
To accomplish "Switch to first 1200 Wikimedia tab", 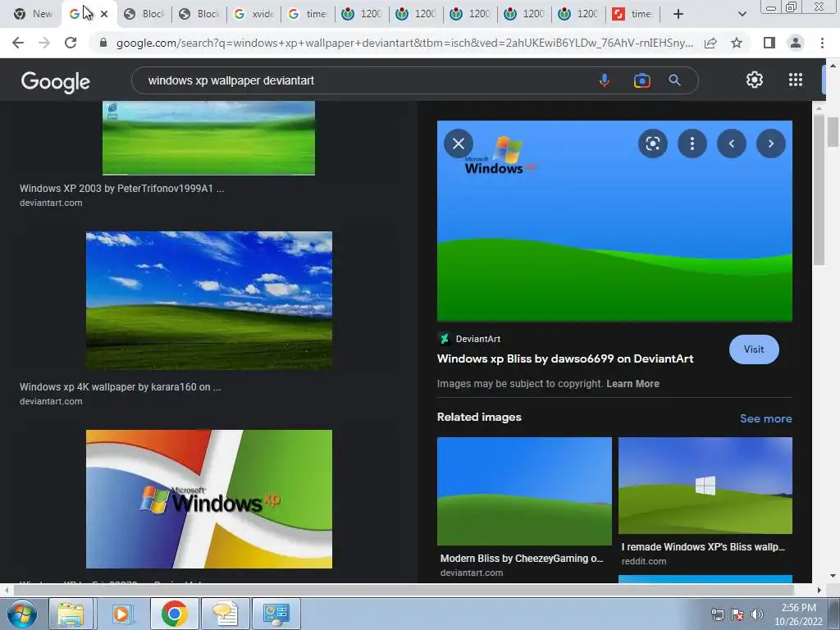I will point(362,14).
